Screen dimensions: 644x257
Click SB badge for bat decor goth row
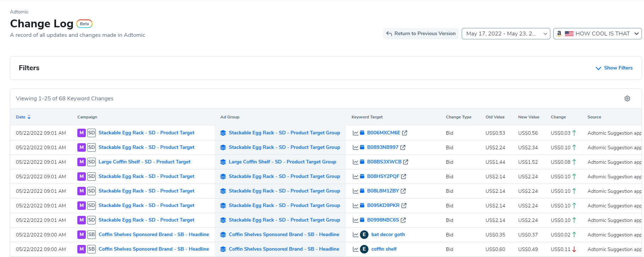91,235
